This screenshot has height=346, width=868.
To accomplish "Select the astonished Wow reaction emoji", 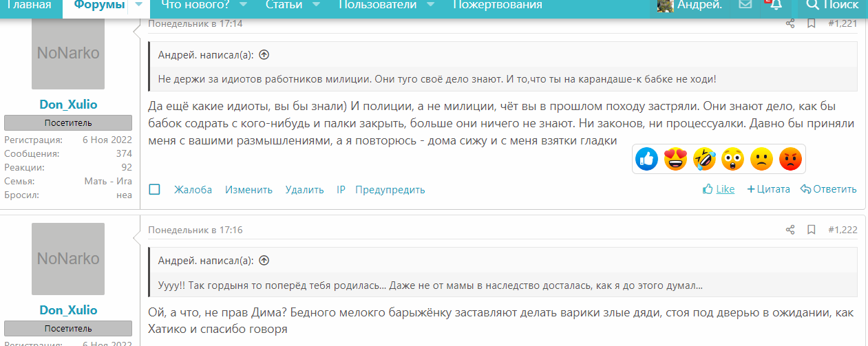I will (733, 160).
